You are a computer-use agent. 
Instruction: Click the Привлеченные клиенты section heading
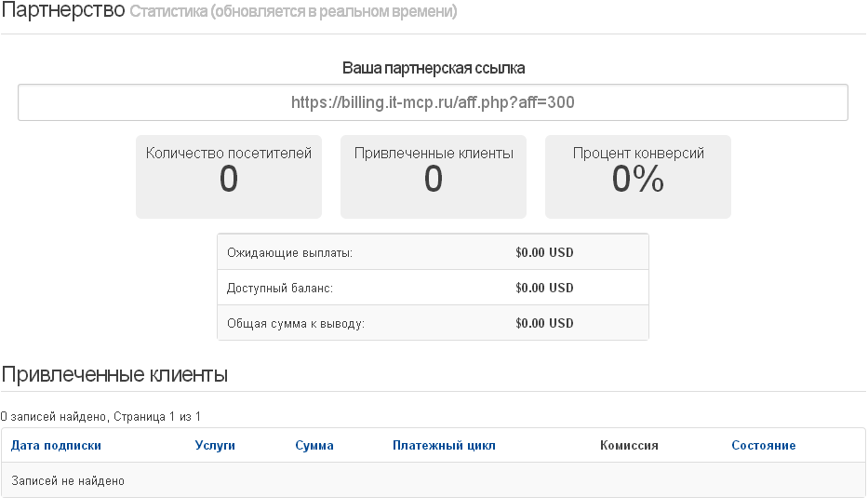[114, 375]
